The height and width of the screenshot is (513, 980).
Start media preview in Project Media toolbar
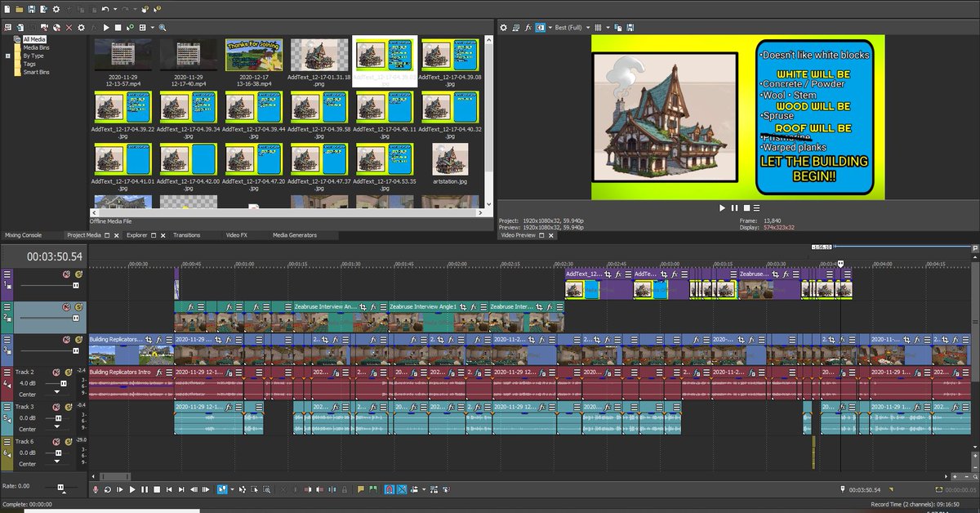pyautogui.click(x=106, y=27)
